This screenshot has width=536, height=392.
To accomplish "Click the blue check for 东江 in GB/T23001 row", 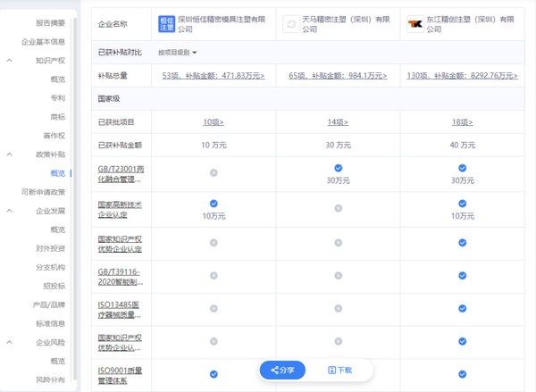I will pos(462,168).
